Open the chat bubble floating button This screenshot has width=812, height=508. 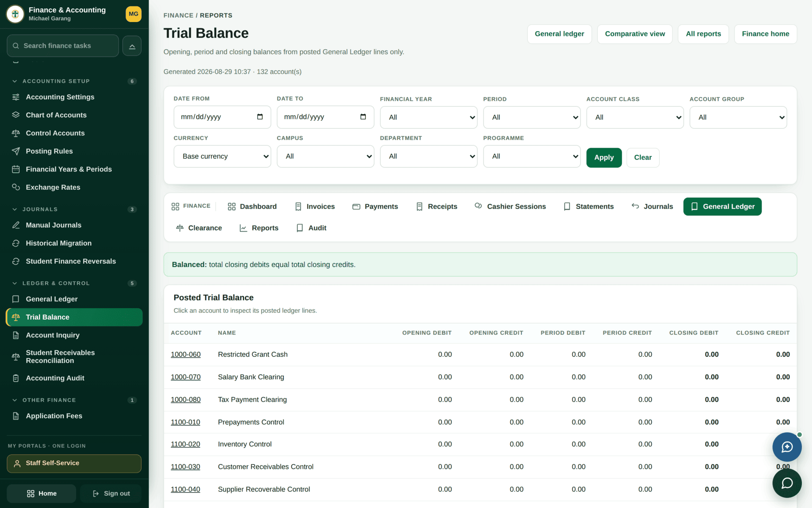(787, 483)
